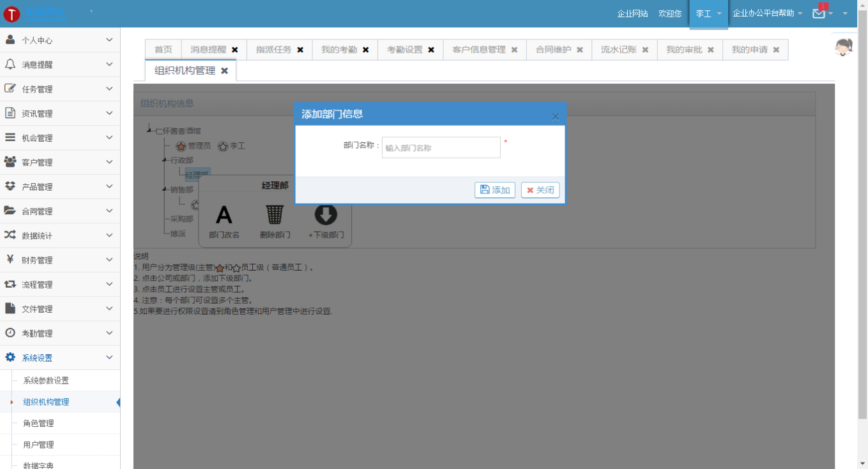Close the 我的申请 tab

pyautogui.click(x=776, y=50)
